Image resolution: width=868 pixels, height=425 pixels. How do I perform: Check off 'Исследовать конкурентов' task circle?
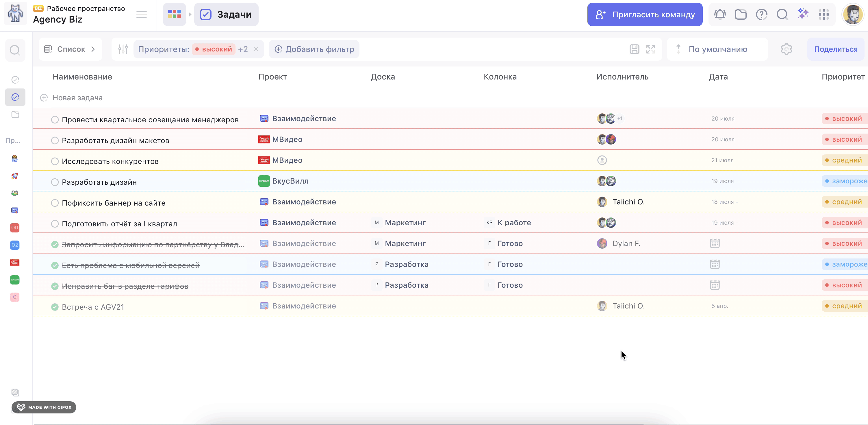pyautogui.click(x=55, y=161)
